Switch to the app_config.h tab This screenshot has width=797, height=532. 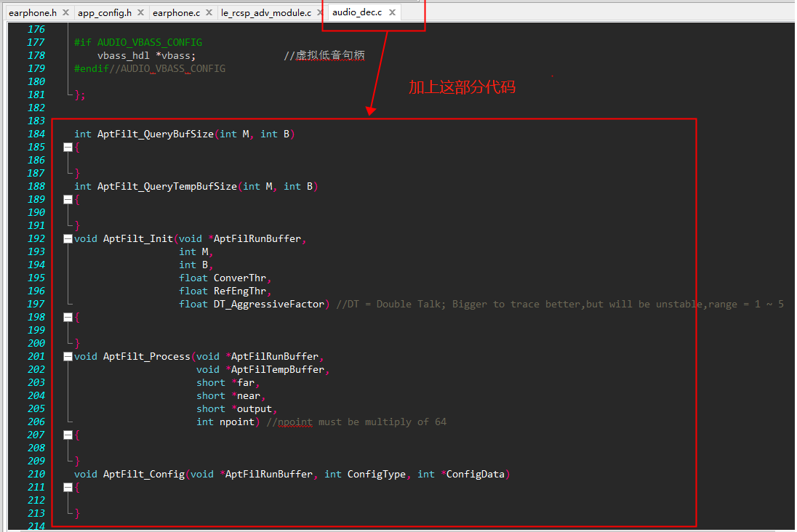(105, 12)
